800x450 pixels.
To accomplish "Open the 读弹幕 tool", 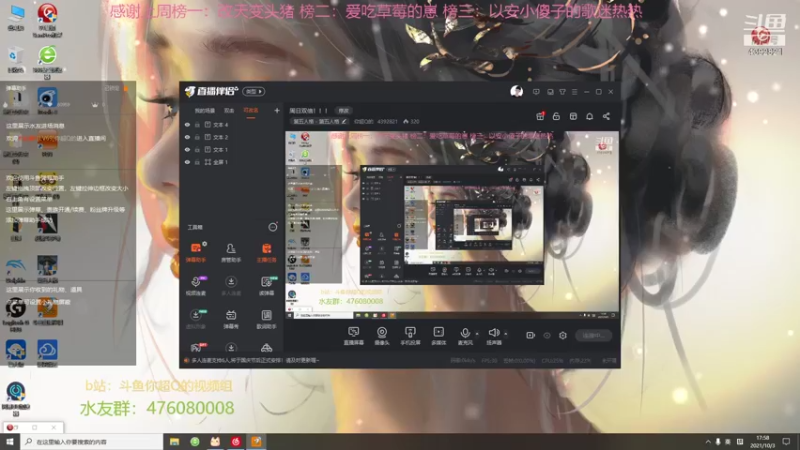I will click(x=266, y=286).
